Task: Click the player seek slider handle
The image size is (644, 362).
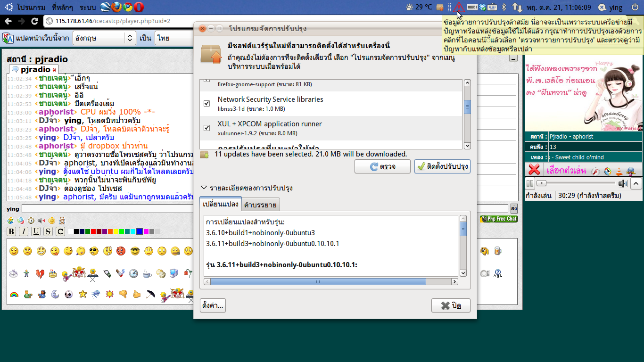Action: click(x=542, y=183)
